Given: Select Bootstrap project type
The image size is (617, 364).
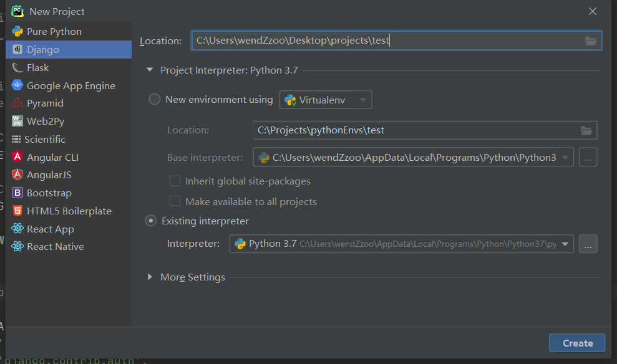Looking at the screenshot, I should click(69, 193).
